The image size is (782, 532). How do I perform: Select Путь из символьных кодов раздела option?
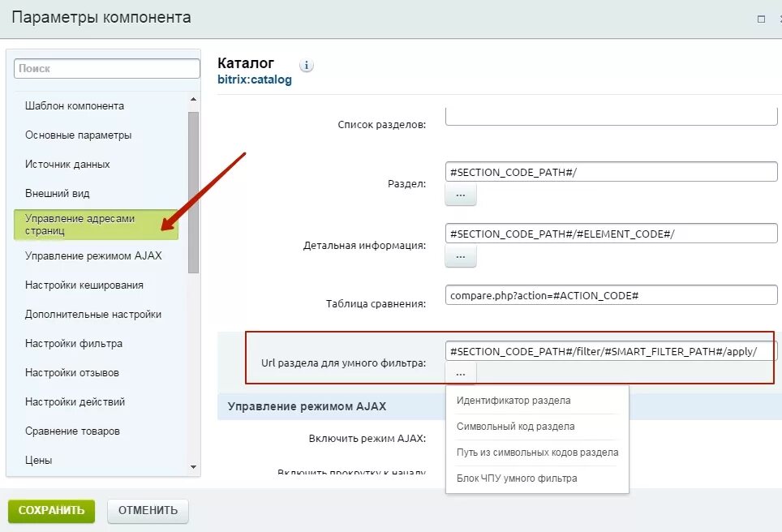point(537,453)
